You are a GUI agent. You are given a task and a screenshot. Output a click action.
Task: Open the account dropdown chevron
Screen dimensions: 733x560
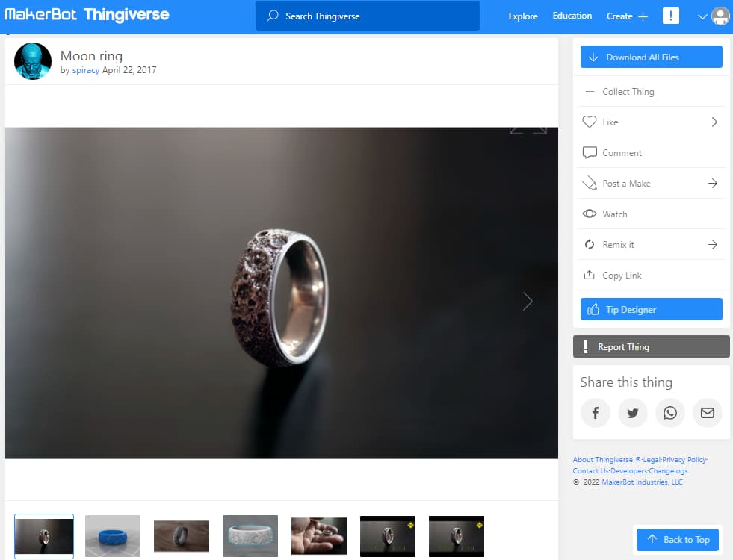pyautogui.click(x=702, y=17)
